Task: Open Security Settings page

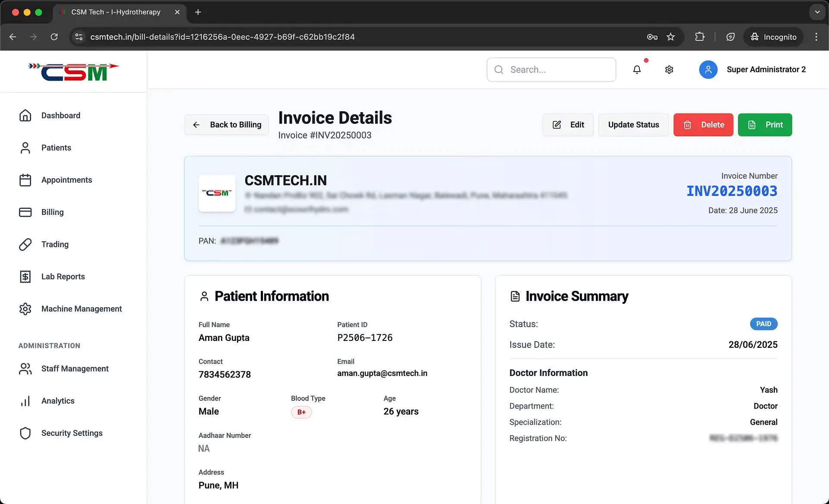Action: (72, 433)
